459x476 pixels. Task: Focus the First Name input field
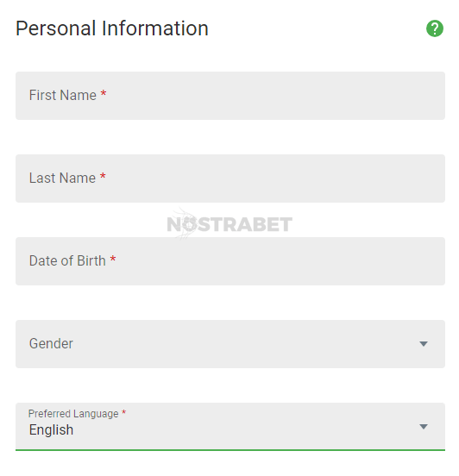[230, 96]
